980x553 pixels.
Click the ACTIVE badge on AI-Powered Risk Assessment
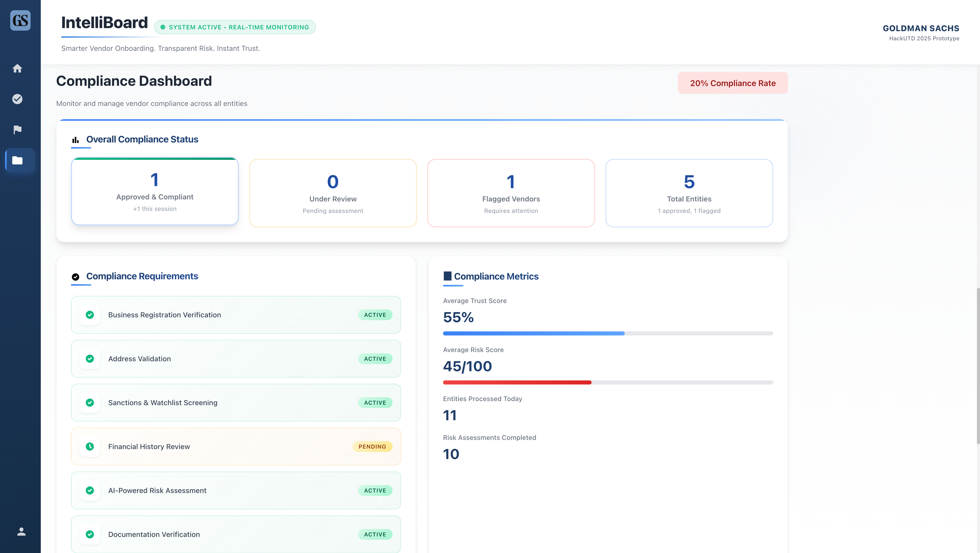click(x=375, y=491)
